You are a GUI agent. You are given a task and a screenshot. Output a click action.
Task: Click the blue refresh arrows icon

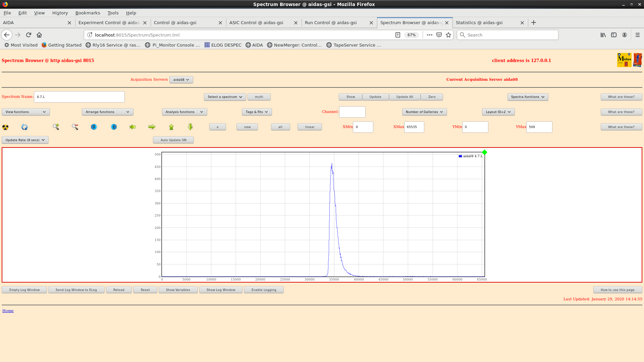coord(24,127)
